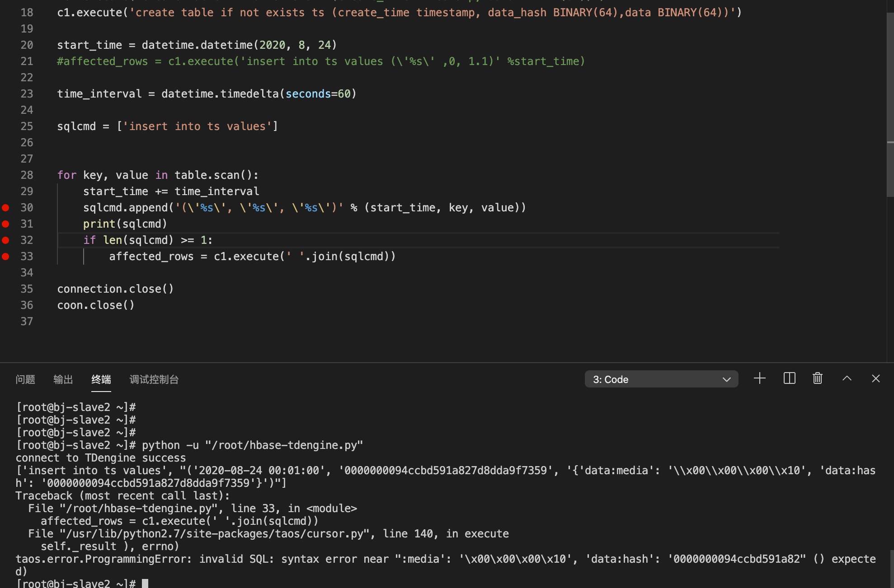Click 'Traceback (most recent call last):' in terminal
Image resolution: width=894 pixels, height=588 pixels.
tap(122, 496)
